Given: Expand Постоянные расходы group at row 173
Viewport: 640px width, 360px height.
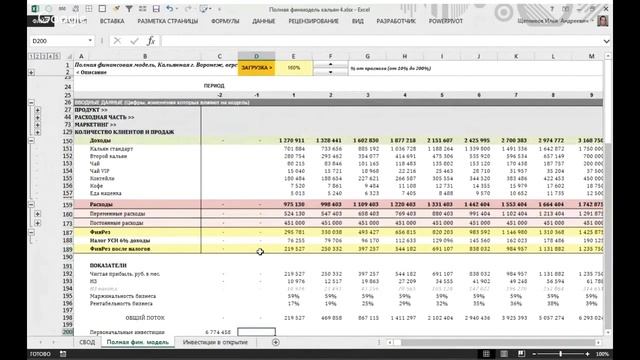Looking at the screenshot, I should 38,223.
